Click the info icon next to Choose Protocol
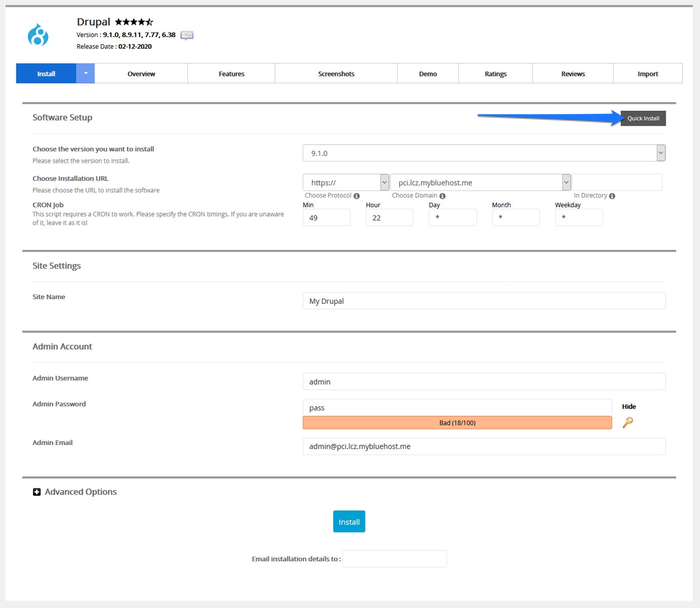The height and width of the screenshot is (608, 700). click(x=357, y=196)
